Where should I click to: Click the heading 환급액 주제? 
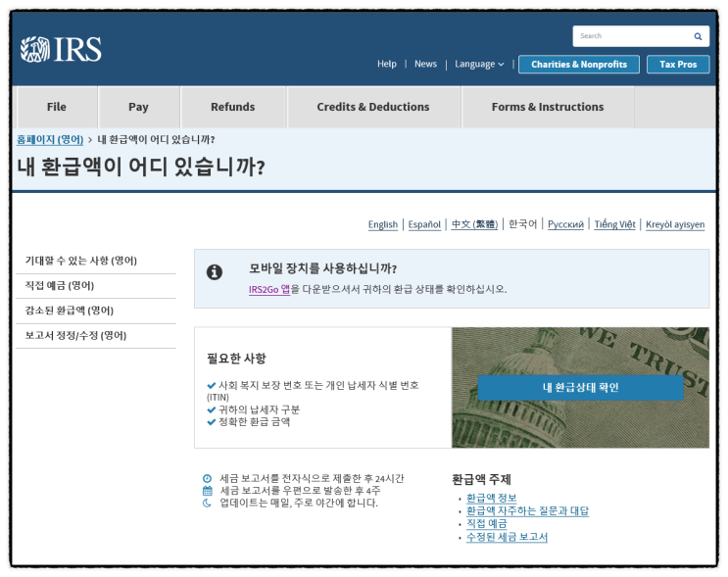pyautogui.click(x=481, y=479)
